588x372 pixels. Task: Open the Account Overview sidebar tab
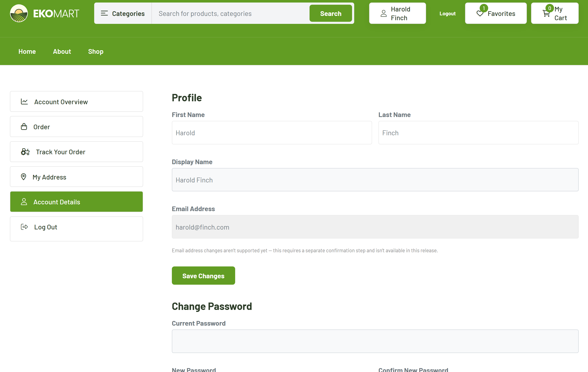click(77, 101)
